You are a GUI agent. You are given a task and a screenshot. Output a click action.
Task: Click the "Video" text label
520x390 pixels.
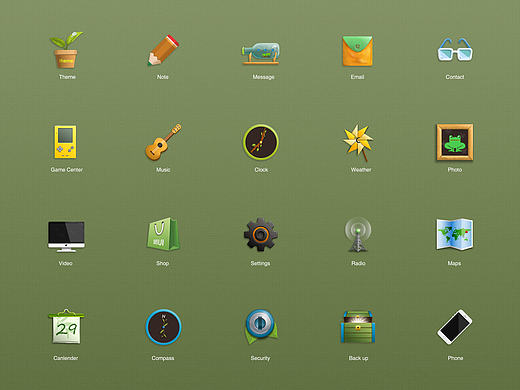(65, 263)
